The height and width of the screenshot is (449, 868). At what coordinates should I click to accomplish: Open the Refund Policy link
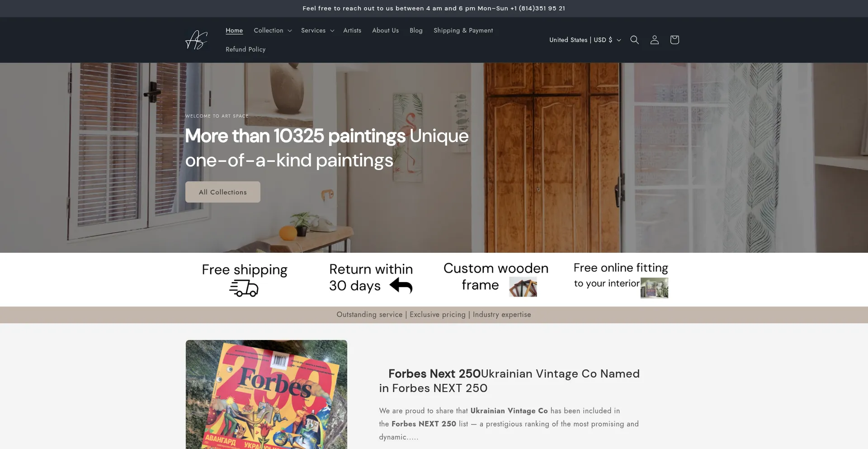[x=245, y=49]
